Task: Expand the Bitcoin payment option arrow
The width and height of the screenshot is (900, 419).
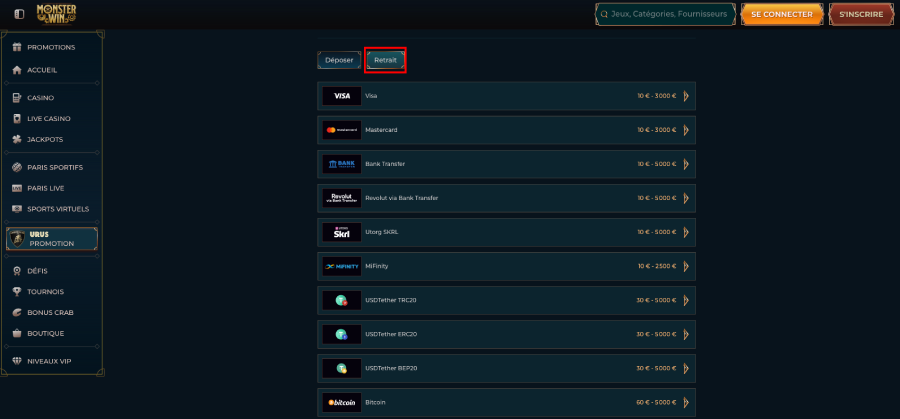Action: coord(687,402)
